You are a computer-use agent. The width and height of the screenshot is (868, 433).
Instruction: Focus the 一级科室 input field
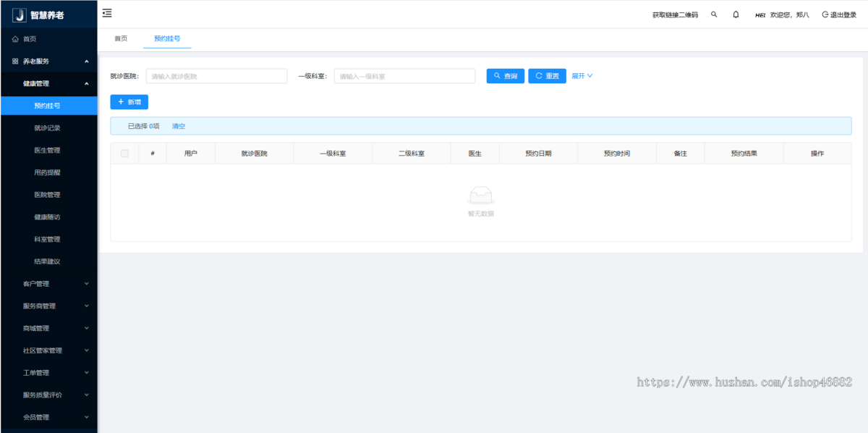pyautogui.click(x=404, y=76)
